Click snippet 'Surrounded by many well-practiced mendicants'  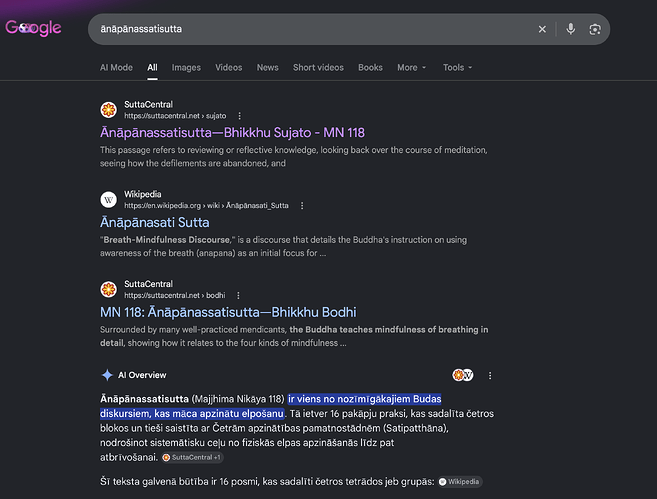click(x=193, y=330)
